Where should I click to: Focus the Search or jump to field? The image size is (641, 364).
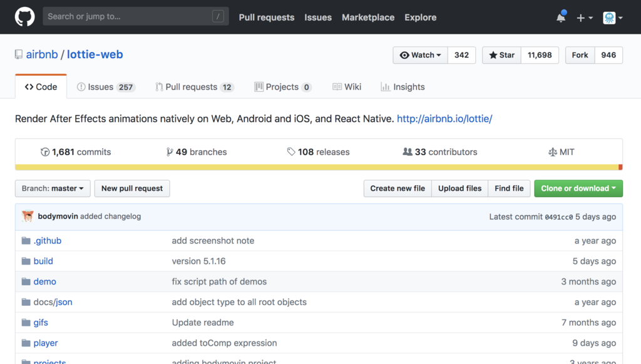(136, 16)
